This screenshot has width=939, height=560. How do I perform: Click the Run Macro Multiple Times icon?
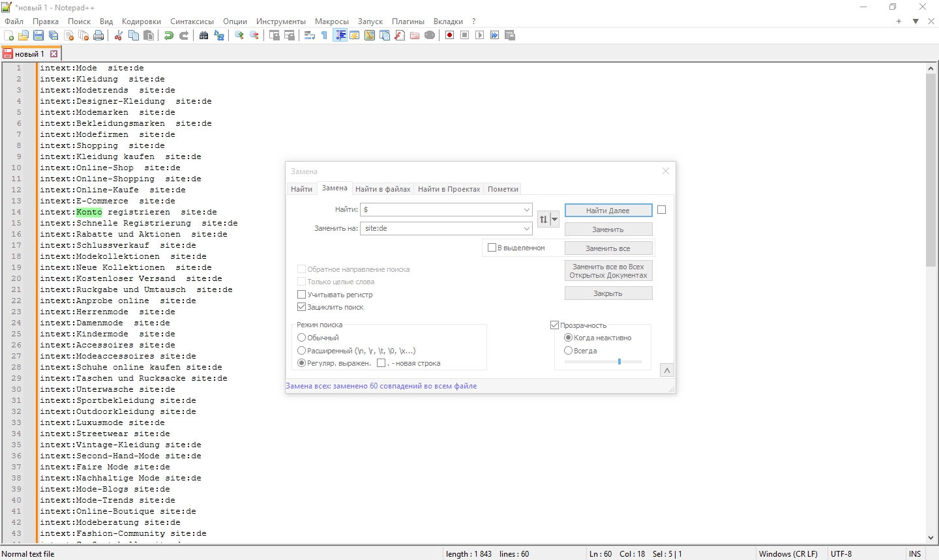[494, 35]
